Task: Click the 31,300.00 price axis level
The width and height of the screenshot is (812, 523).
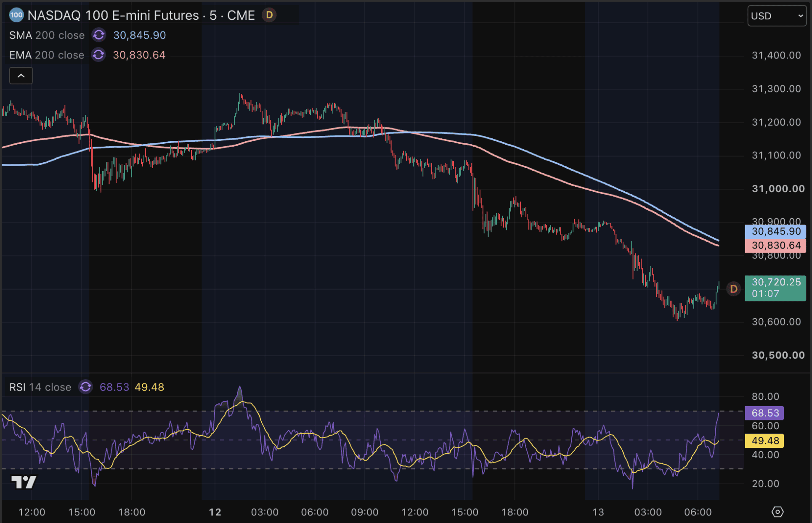Action: [776, 89]
